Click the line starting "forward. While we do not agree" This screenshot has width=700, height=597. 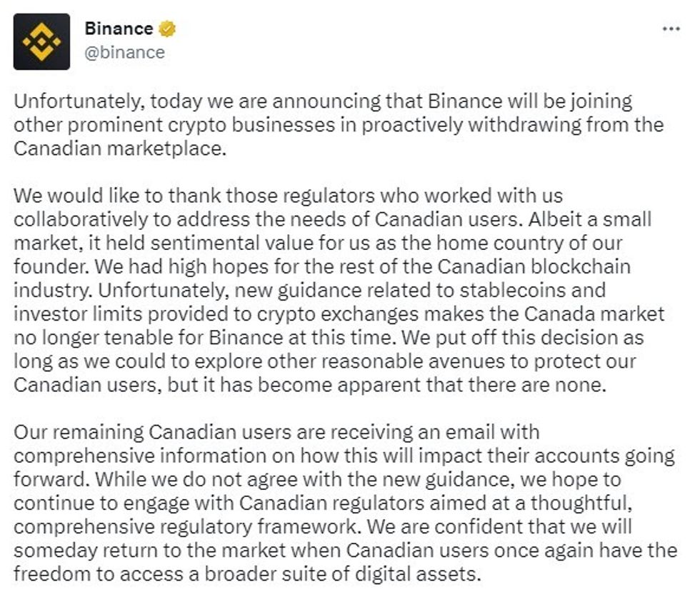click(x=317, y=478)
